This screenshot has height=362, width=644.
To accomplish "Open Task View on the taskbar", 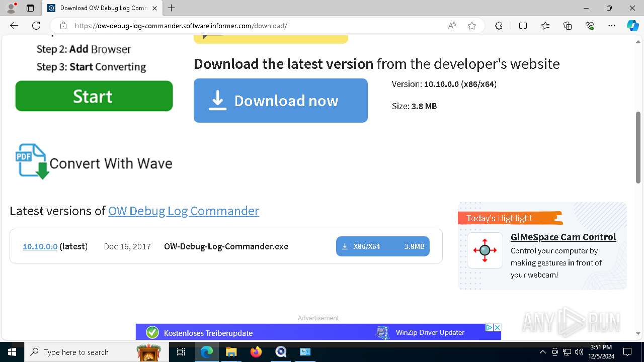I will 182,352.
